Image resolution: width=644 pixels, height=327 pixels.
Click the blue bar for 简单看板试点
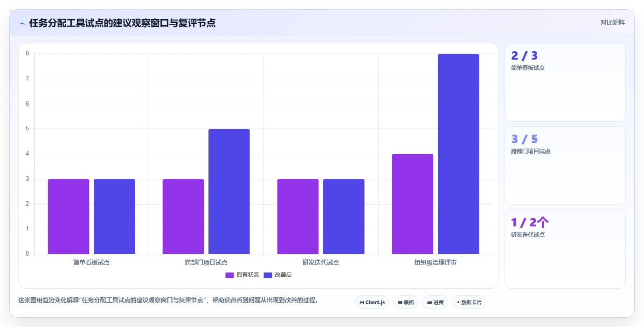coord(114,217)
